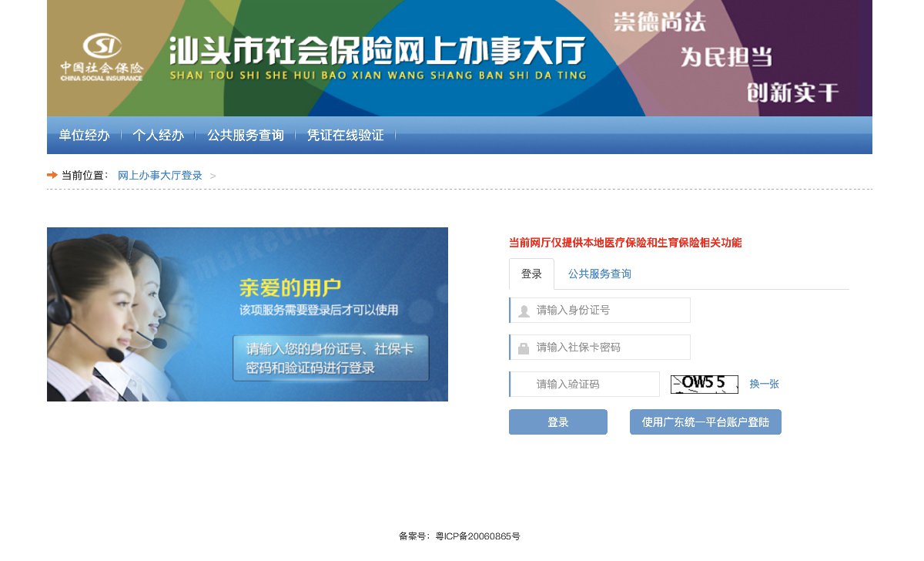Click the 亲爱的用户 customer service banner image
Viewport: 924px width, 561px height.
click(x=247, y=314)
